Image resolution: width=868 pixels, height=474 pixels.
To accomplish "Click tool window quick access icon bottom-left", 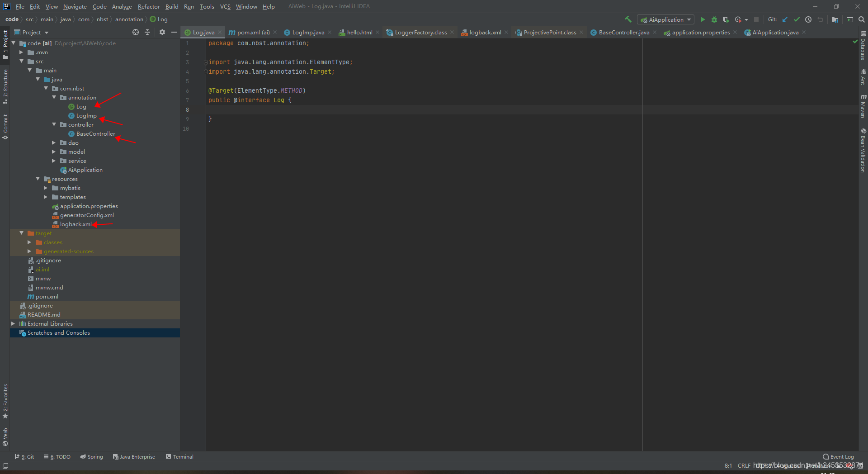I will click(x=5, y=465).
